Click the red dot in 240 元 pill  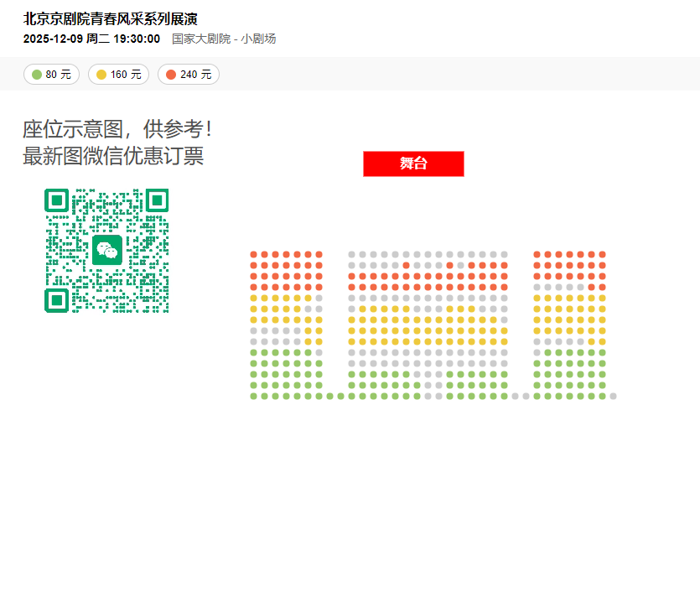[171, 75]
